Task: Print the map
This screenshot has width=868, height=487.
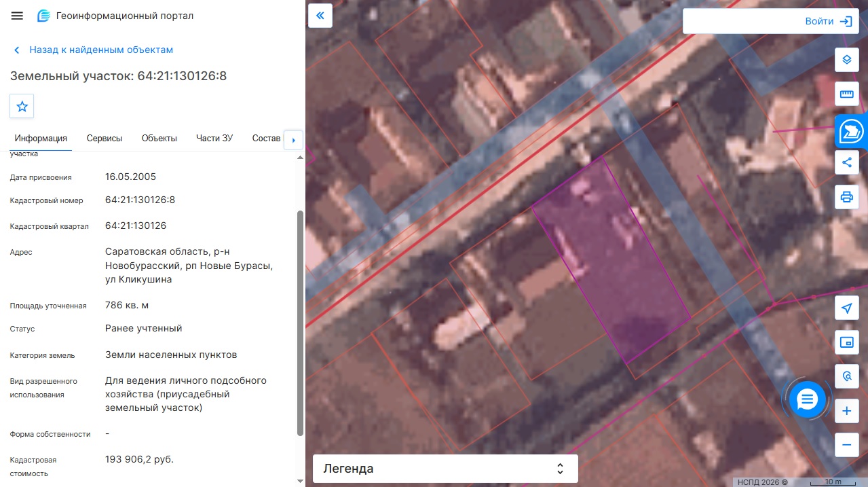Action: click(846, 197)
